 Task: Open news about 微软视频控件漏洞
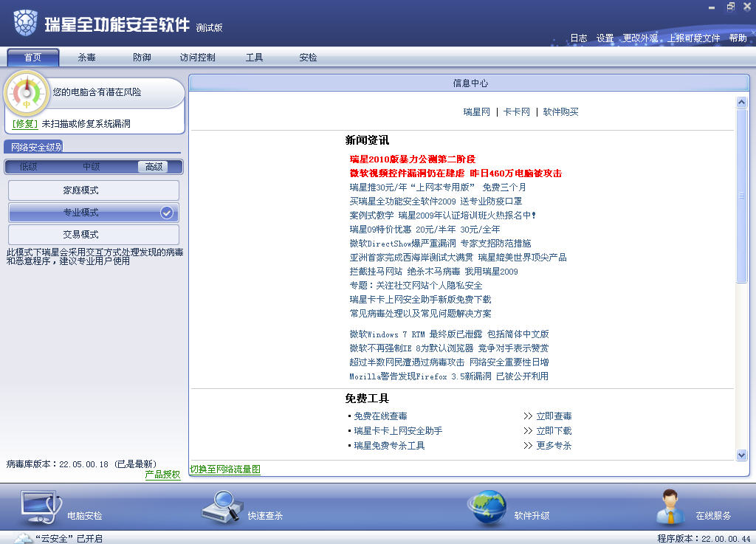[456, 173]
